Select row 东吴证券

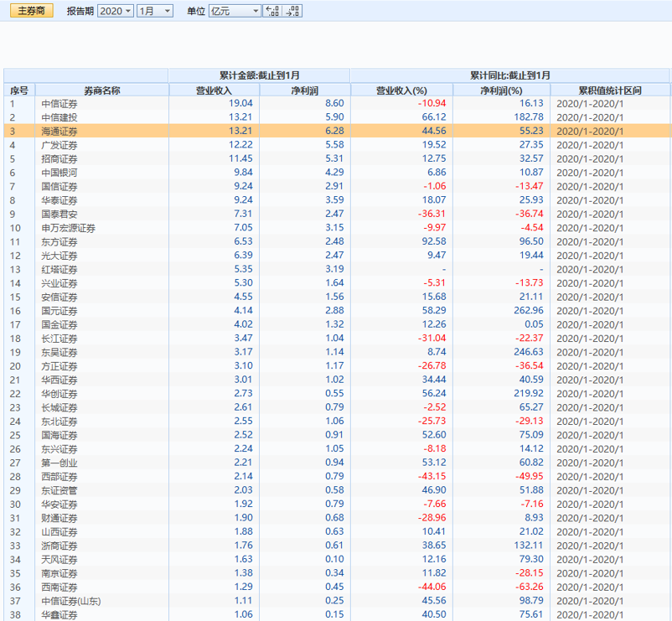(x=337, y=352)
